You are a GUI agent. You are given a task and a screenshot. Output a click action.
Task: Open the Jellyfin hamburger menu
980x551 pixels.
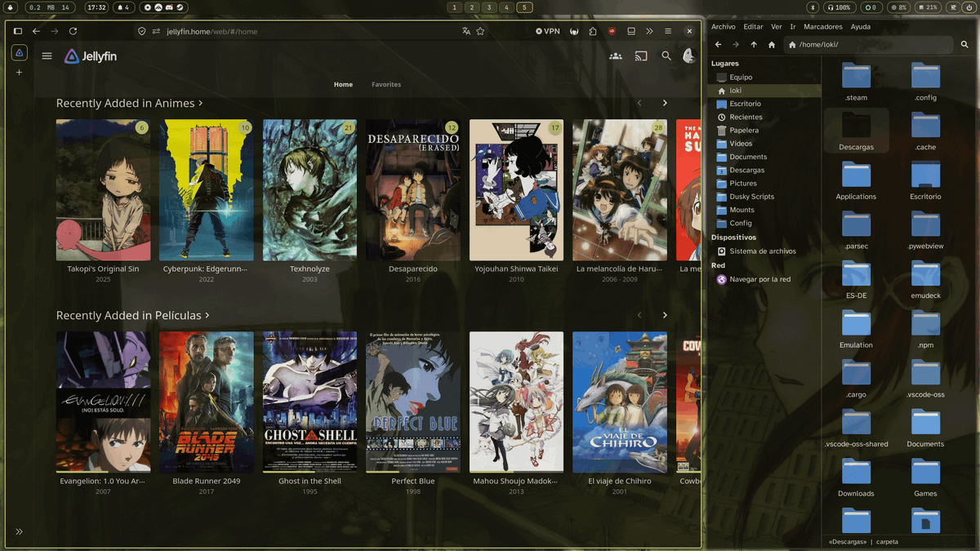[x=47, y=56]
